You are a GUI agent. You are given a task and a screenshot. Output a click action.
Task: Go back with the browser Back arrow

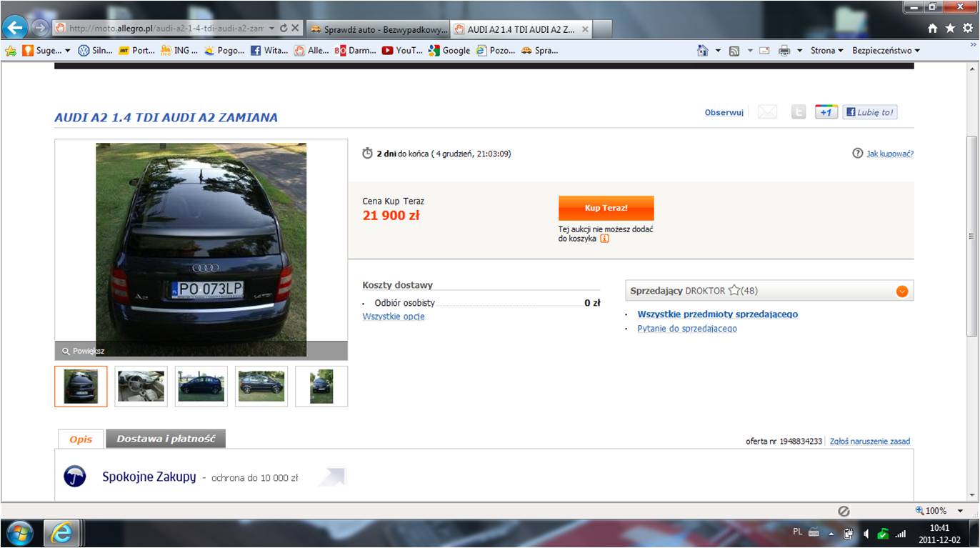(x=16, y=28)
